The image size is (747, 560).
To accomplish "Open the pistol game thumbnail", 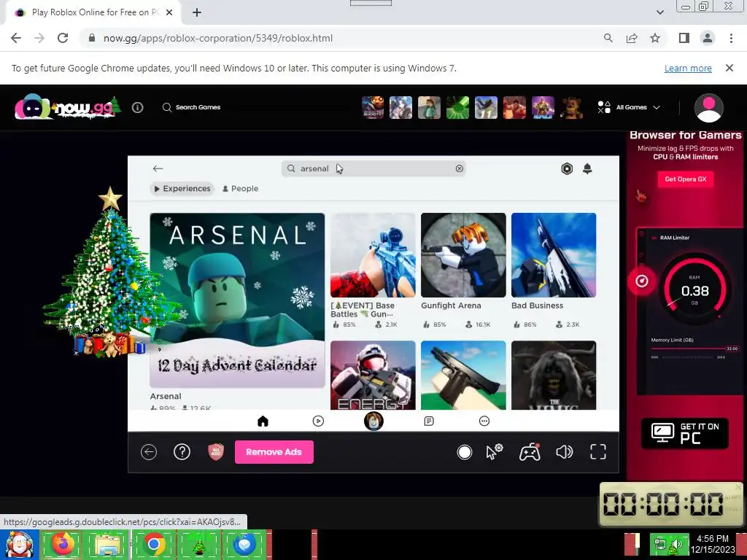I will [x=463, y=376].
